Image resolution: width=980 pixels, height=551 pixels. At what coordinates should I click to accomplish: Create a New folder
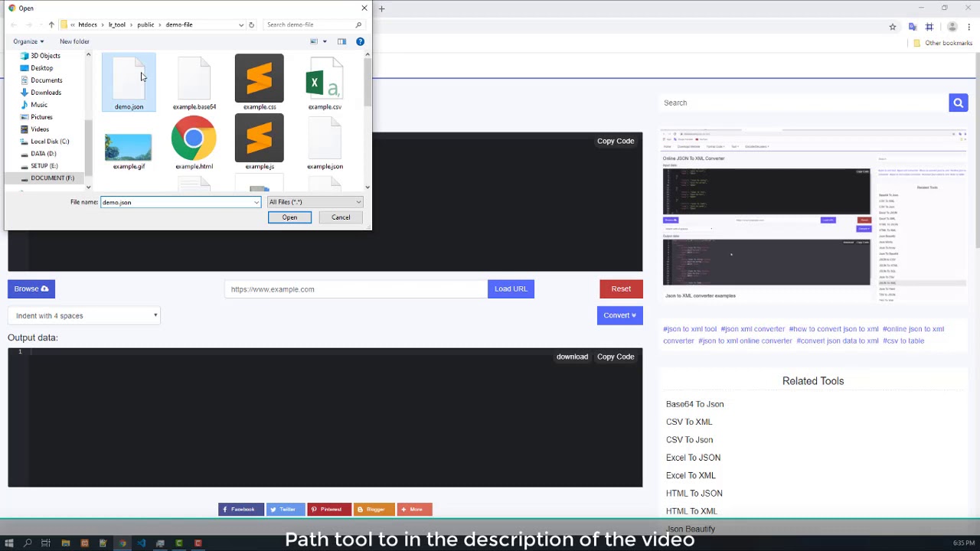74,41
